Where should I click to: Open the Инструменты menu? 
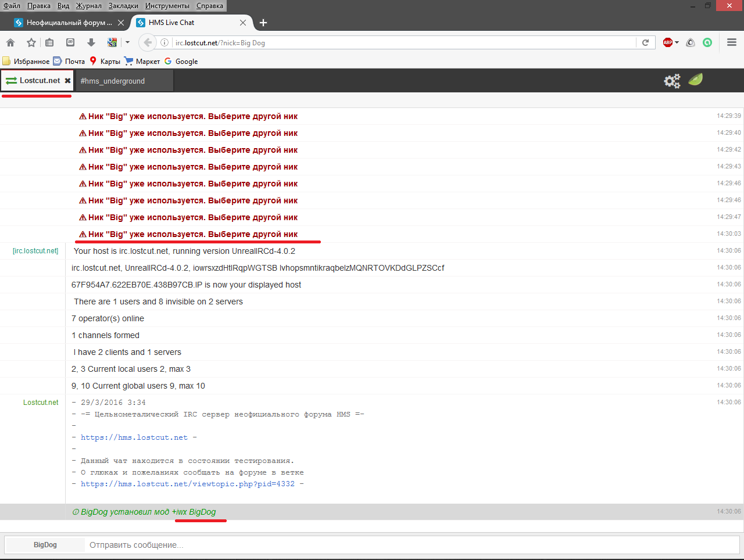pos(167,6)
